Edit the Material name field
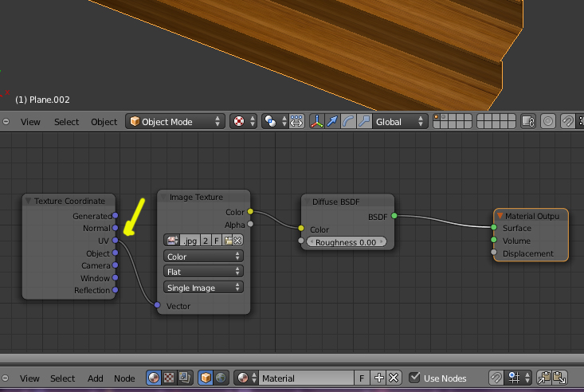The height and width of the screenshot is (392, 584). (306, 378)
